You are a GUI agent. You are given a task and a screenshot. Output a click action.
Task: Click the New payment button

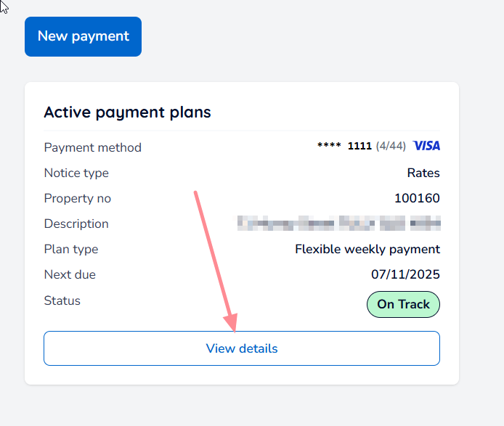83,36
